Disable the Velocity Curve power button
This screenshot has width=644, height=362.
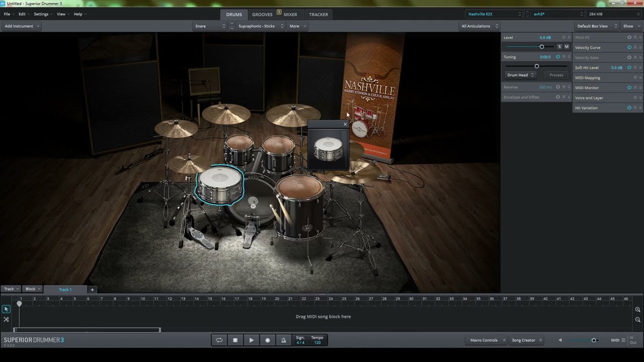point(629,47)
